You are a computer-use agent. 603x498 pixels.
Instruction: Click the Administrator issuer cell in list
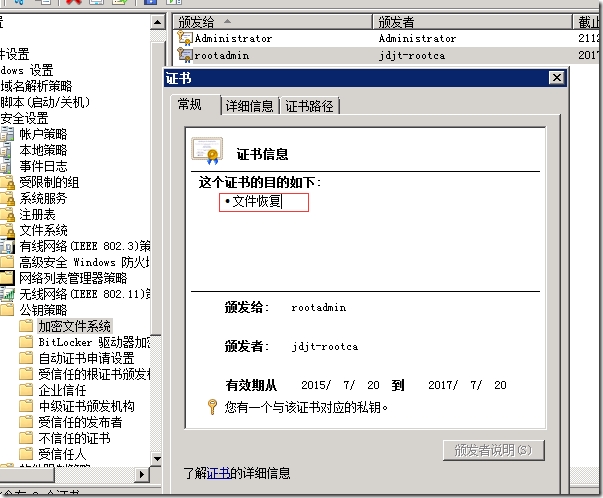tap(417, 38)
